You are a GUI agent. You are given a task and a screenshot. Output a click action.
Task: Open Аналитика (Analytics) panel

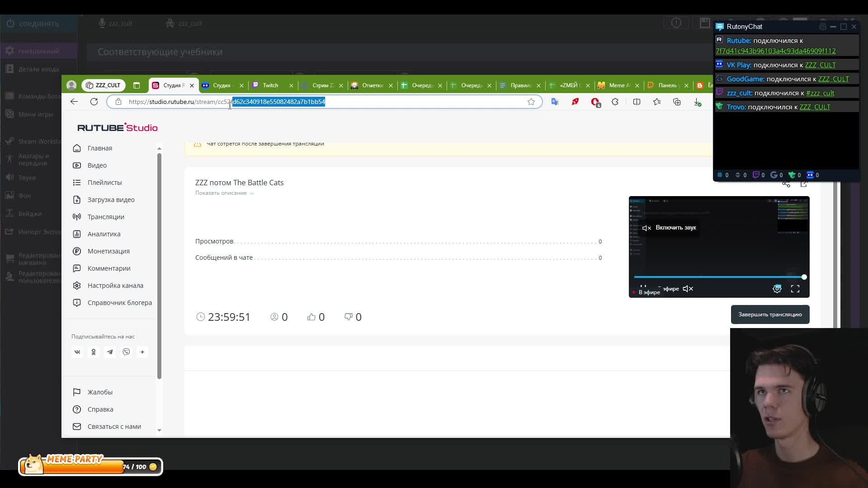[x=103, y=234]
